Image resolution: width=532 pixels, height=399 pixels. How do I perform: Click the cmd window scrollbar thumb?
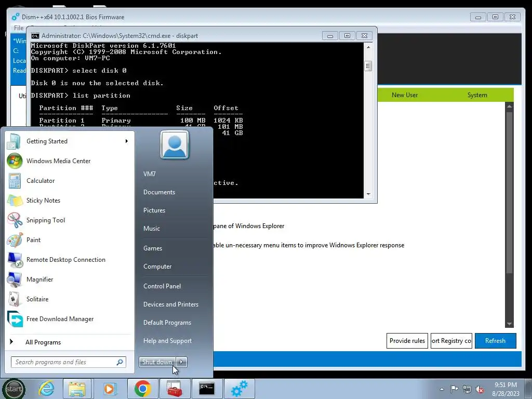[368, 66]
